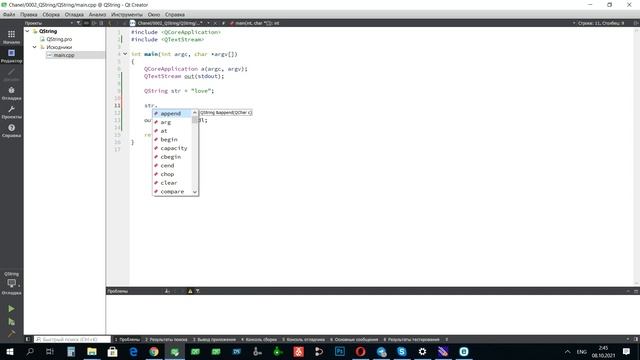Choose 'capacity' in the completion list
This screenshot has height=360, width=640.
172,148
